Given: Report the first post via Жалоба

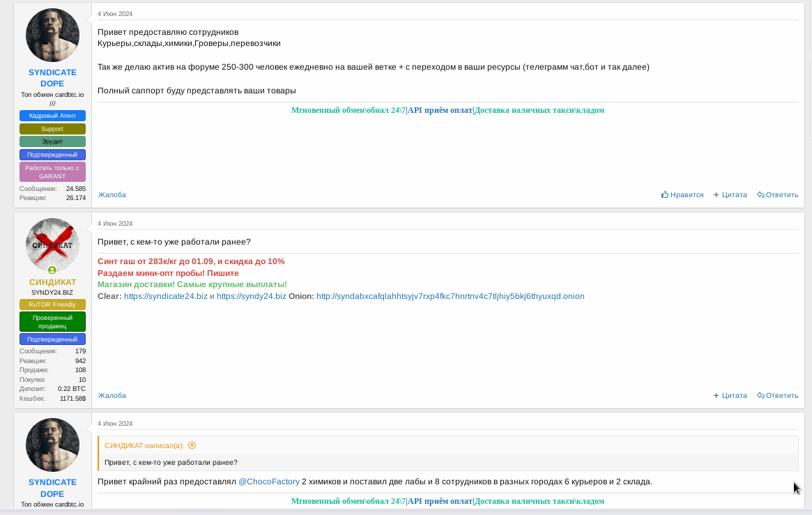Looking at the screenshot, I should [112, 195].
